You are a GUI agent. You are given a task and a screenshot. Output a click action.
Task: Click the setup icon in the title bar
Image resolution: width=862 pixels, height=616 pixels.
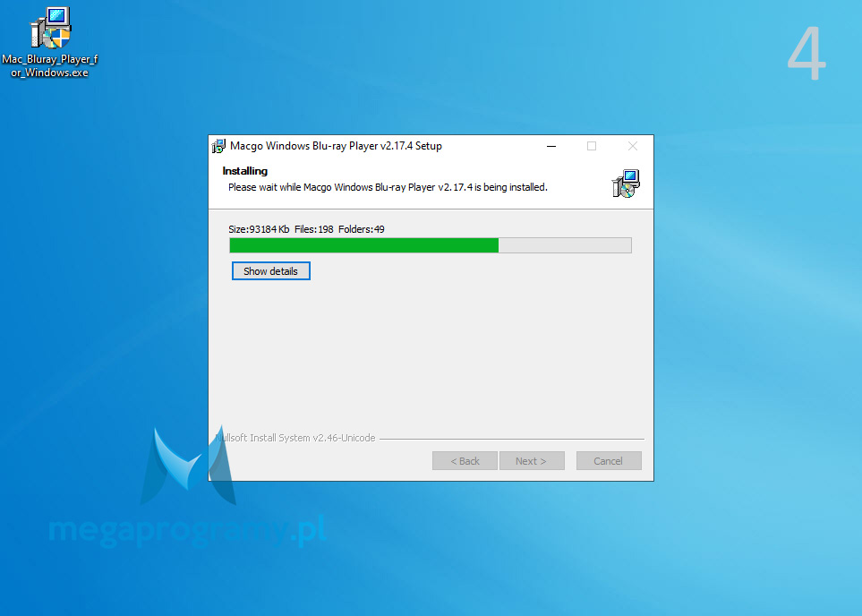218,146
